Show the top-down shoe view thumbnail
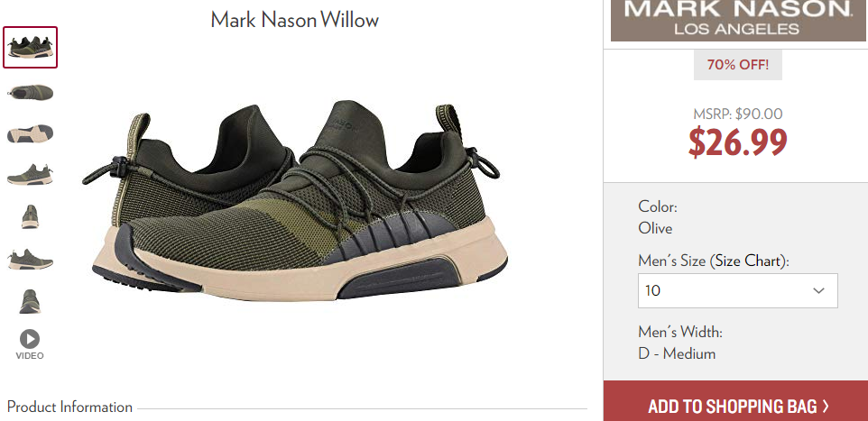 click(30, 92)
